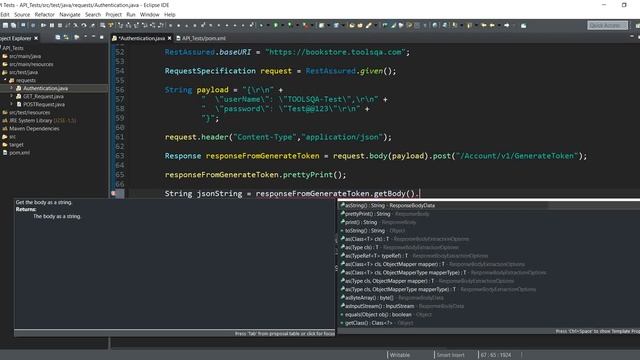The height and width of the screenshot is (360, 640).
Task: Click the error marker on line 67
Action: pyautogui.click(x=113, y=193)
